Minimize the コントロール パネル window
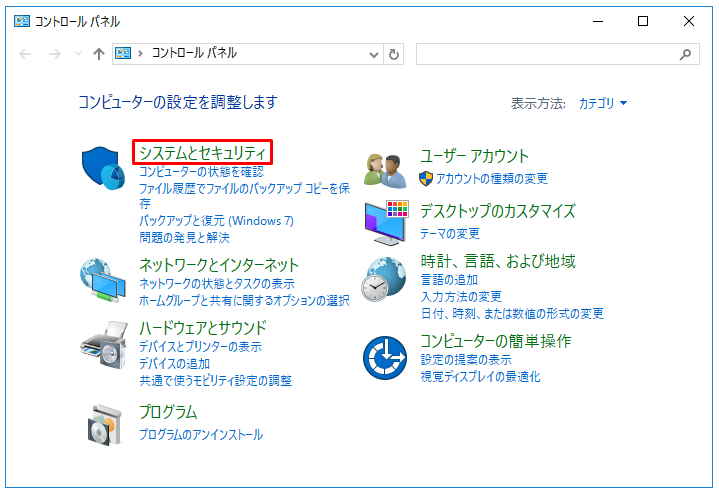The height and width of the screenshot is (493, 719). 598,21
